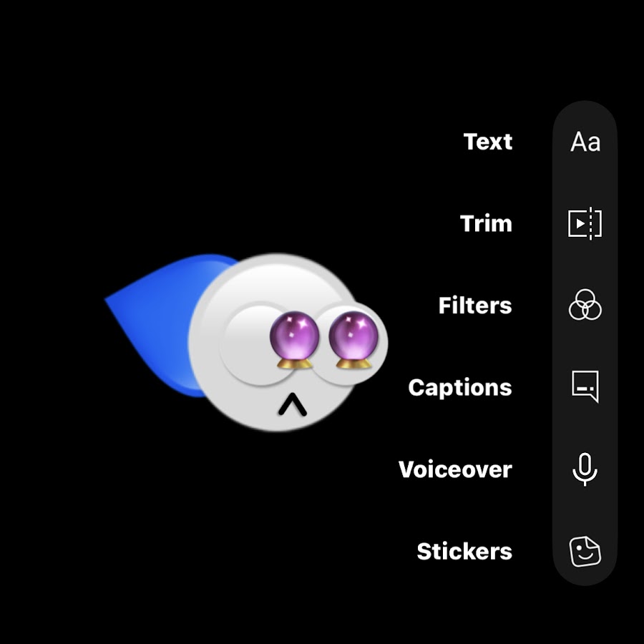Open the Stickers smiley face icon
Screen dimensions: 644x644
click(x=585, y=551)
